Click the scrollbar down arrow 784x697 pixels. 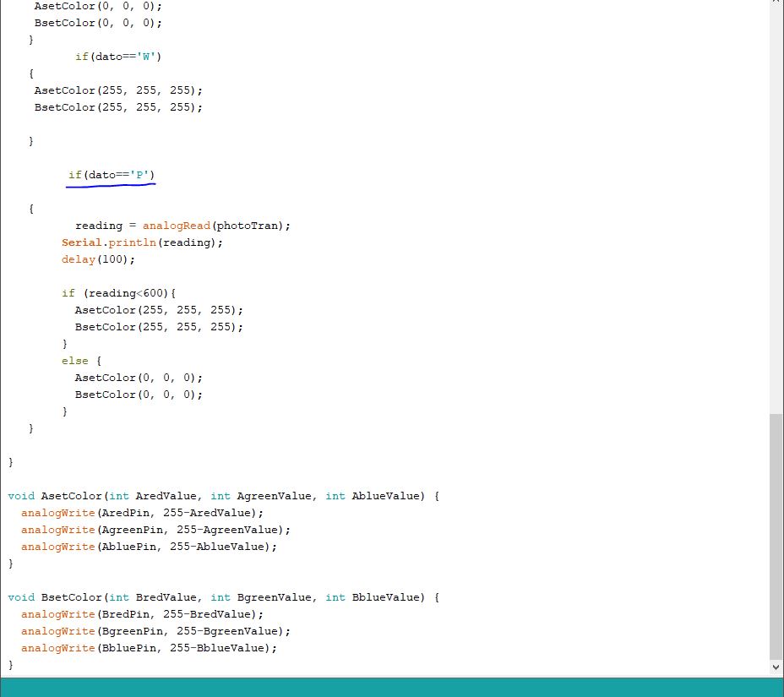776,667
